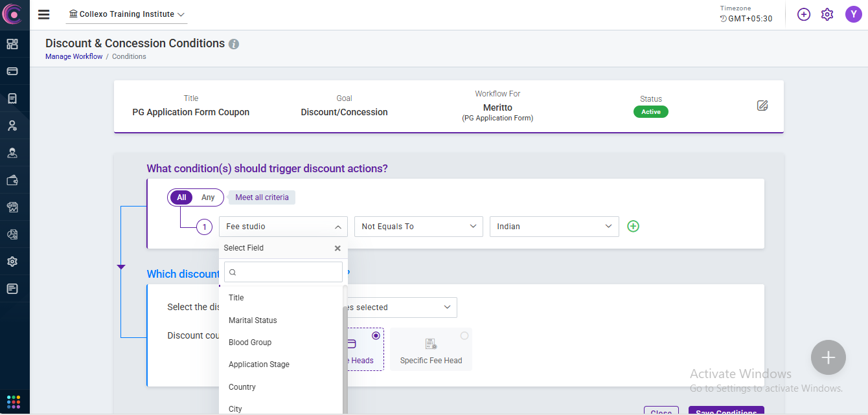Close the Select Field dropdown panel
Screen dimensions: 868x415
337,248
